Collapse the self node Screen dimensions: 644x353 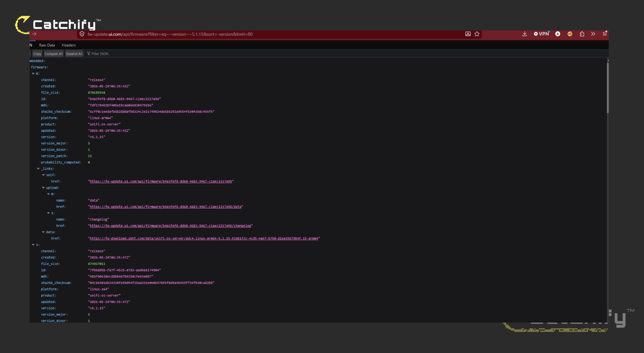[43, 175]
